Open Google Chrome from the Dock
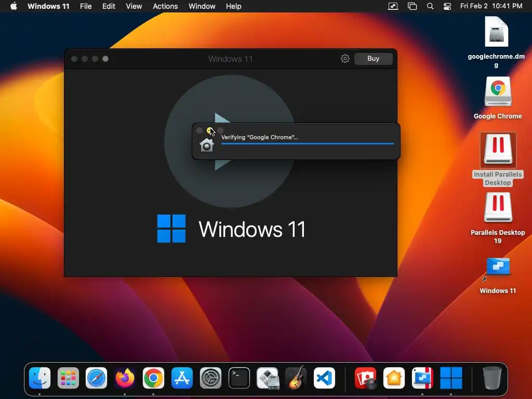This screenshot has height=399, width=532. 153,378
